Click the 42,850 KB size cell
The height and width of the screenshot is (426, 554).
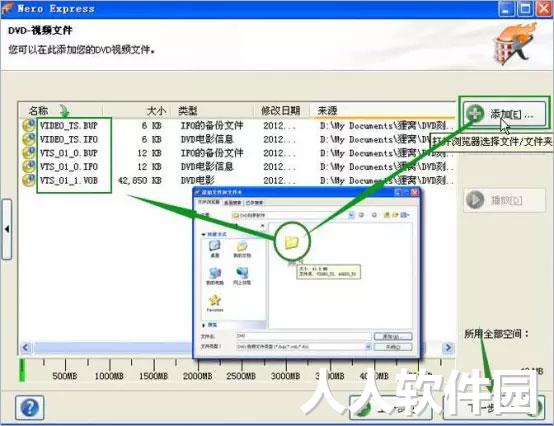point(140,181)
